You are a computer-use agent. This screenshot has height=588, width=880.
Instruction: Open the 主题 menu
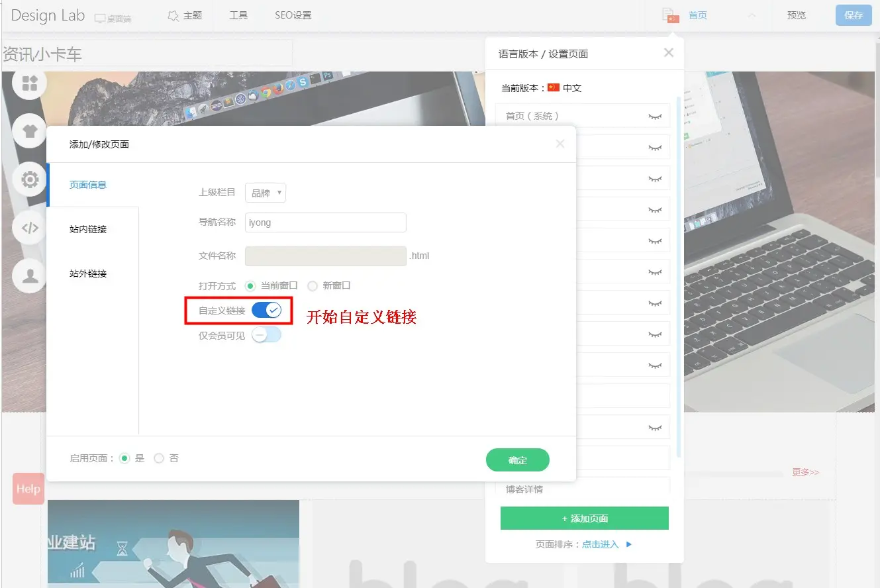(185, 15)
